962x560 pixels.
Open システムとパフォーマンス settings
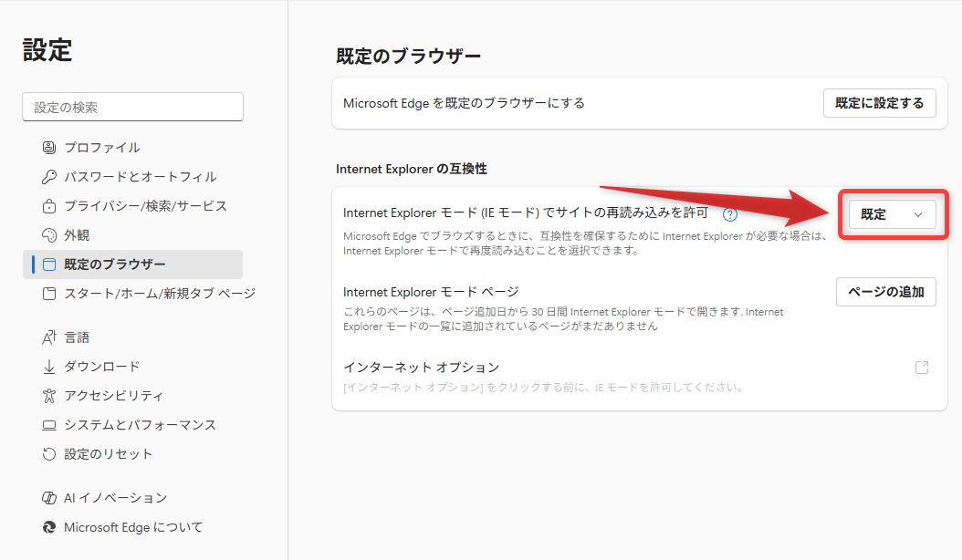coord(140,425)
